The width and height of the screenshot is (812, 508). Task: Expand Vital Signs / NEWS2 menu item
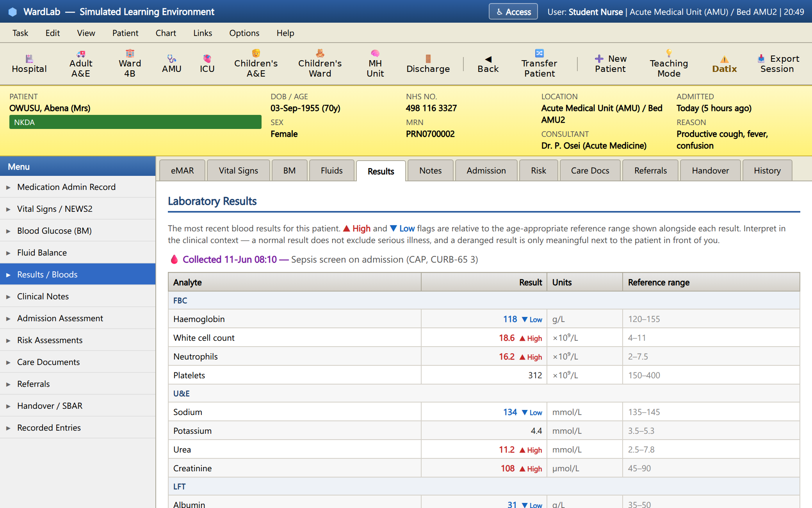(78, 209)
